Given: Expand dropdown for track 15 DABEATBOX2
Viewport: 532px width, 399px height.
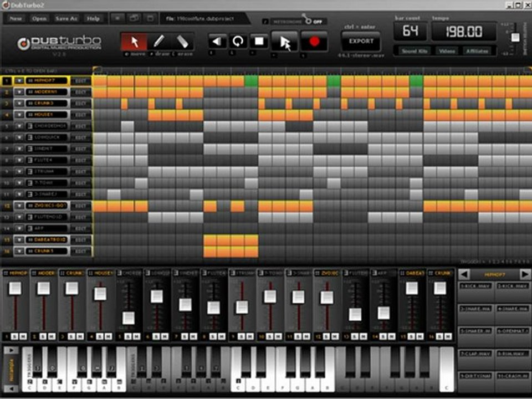Looking at the screenshot, I should (x=19, y=240).
